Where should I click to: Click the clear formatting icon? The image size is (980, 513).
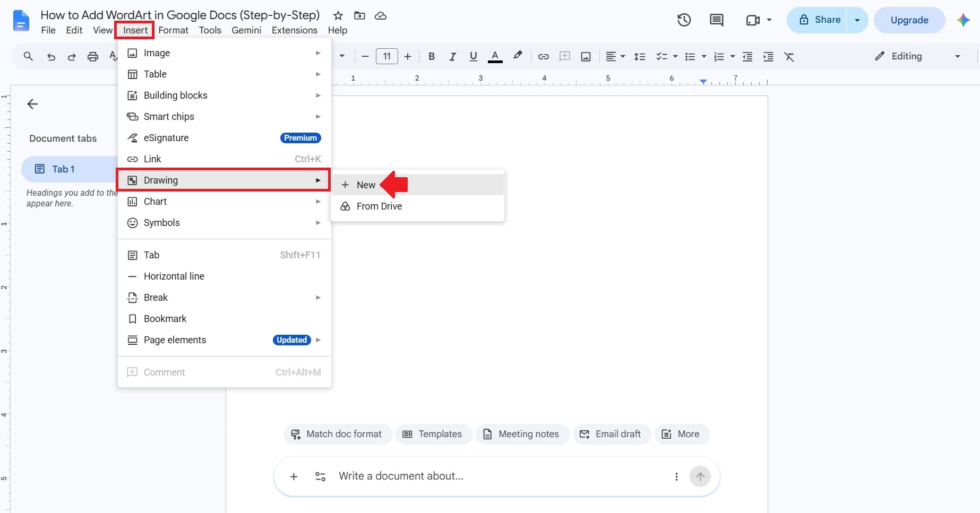(x=789, y=57)
